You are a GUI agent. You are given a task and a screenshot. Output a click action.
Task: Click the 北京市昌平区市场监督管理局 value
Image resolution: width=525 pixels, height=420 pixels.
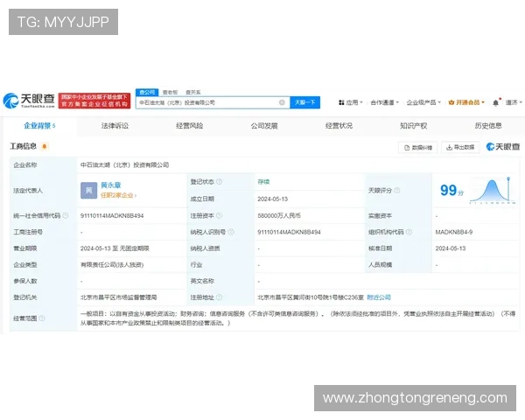(x=118, y=297)
